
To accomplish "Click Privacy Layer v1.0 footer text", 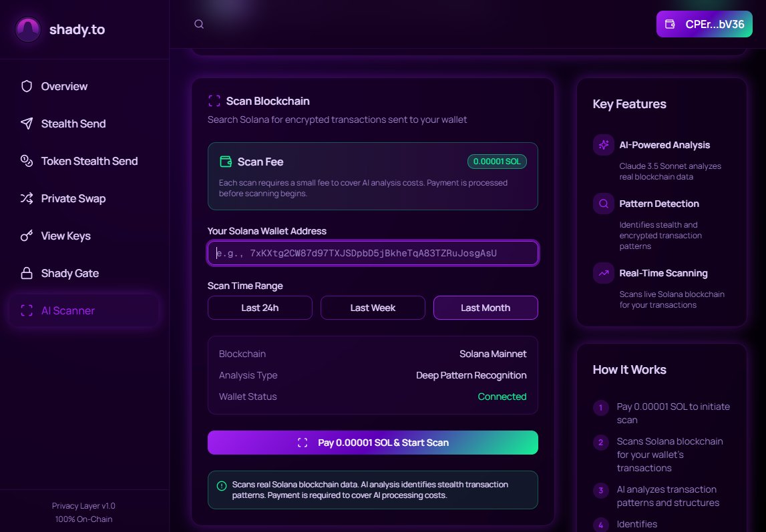I will [83, 506].
